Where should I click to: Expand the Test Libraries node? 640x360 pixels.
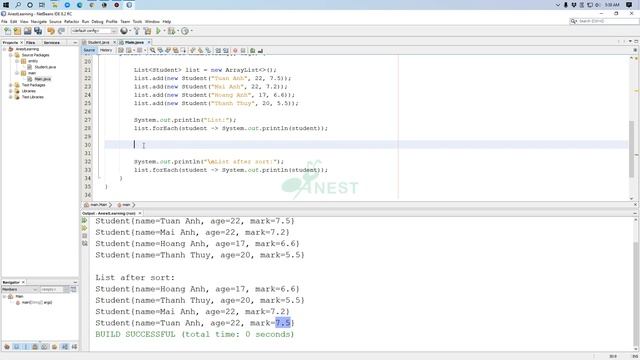click(11, 97)
